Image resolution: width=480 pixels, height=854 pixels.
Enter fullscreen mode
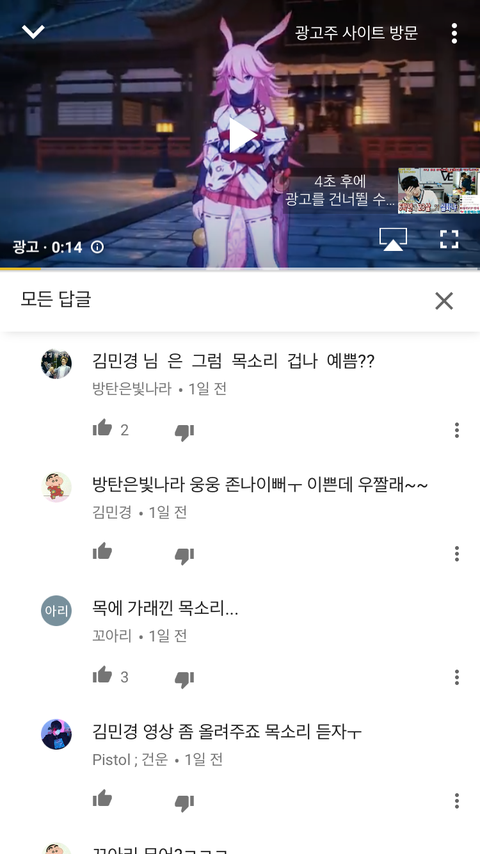tap(449, 239)
